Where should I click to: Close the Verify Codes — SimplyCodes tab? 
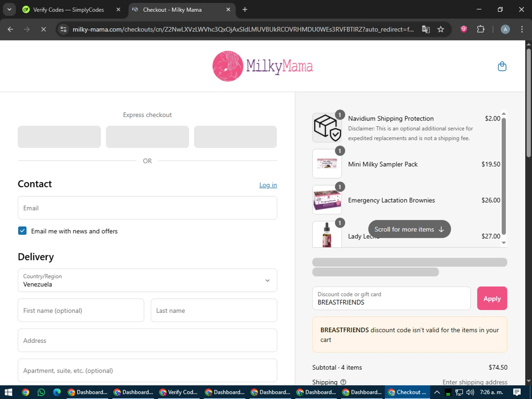click(x=118, y=10)
